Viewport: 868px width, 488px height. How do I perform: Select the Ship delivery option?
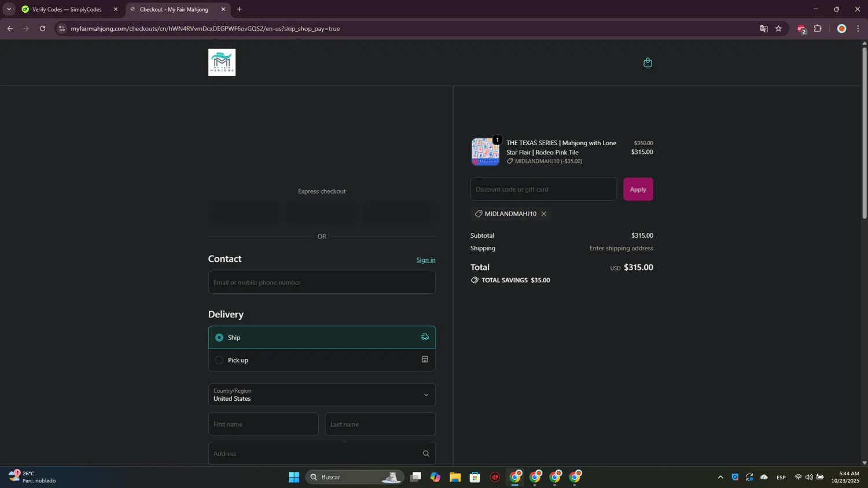tap(322, 337)
